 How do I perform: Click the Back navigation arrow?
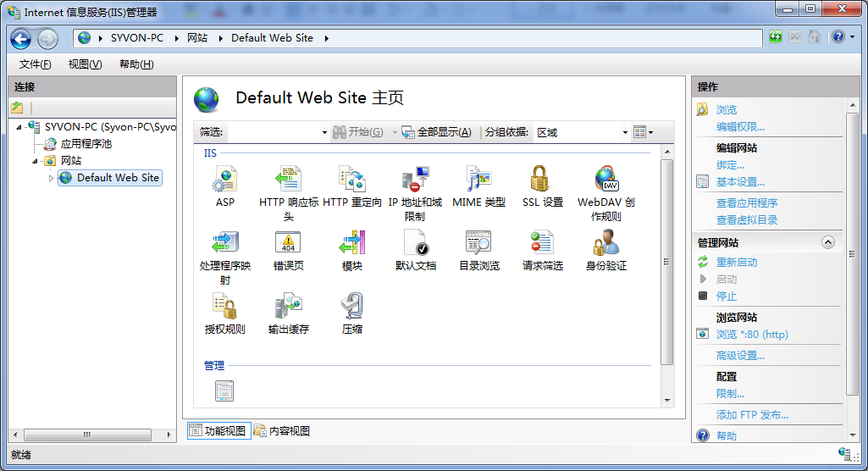click(x=21, y=39)
